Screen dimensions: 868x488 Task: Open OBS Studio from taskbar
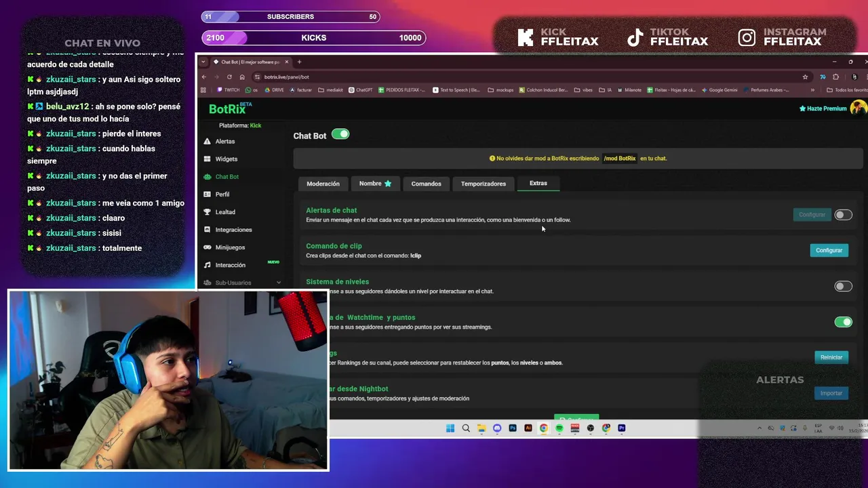tap(591, 428)
